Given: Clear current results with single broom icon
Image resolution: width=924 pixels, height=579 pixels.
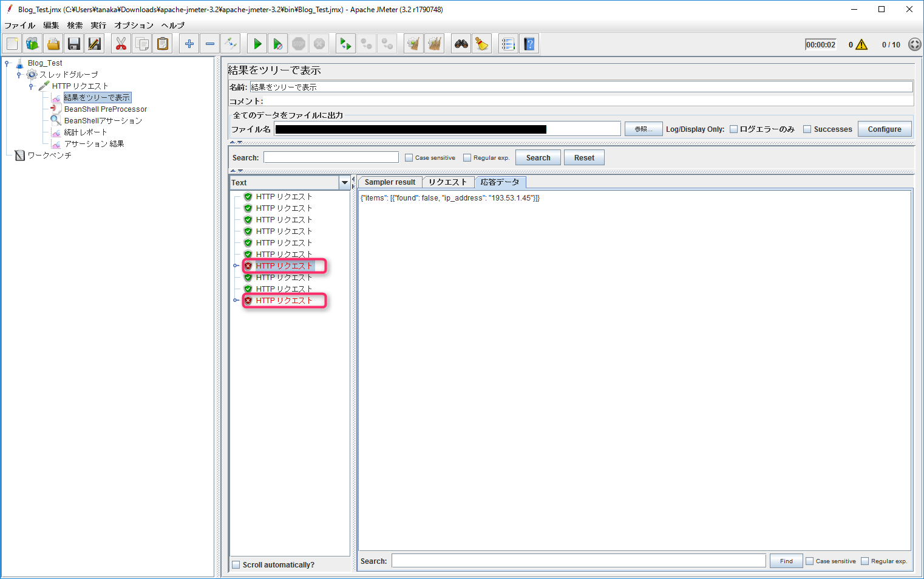Looking at the screenshot, I should coord(414,44).
